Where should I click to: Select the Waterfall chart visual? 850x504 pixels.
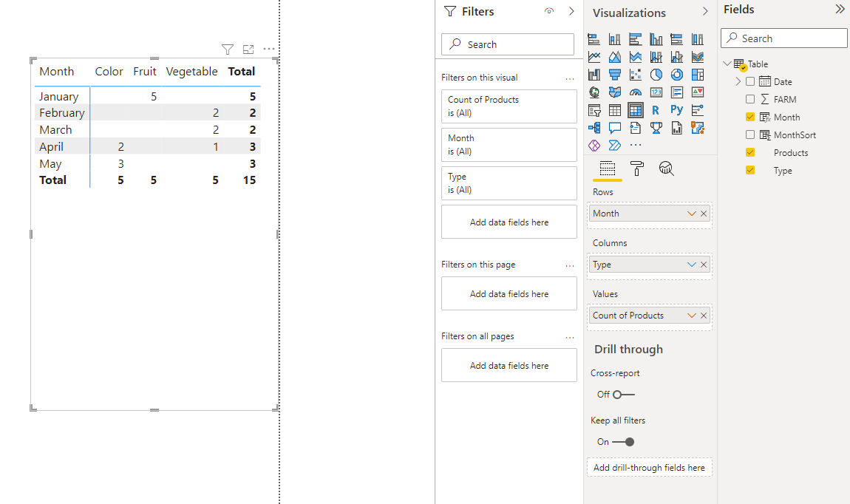(x=594, y=75)
